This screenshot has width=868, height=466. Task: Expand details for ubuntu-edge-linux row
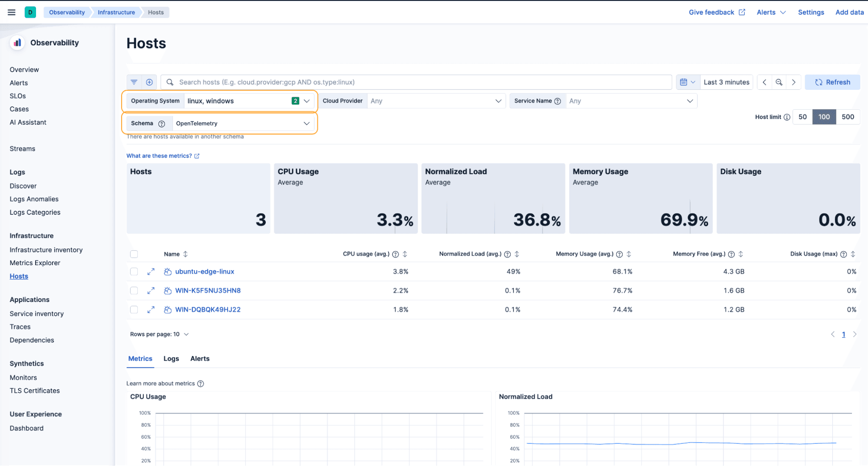coord(151,272)
